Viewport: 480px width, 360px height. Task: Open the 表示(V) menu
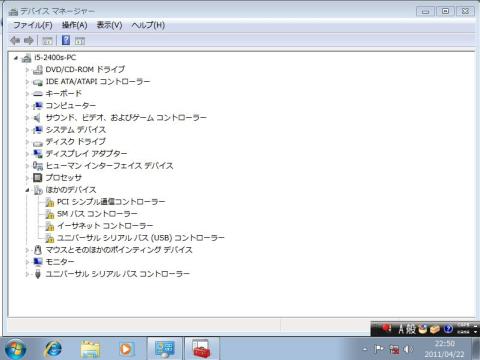click(109, 25)
